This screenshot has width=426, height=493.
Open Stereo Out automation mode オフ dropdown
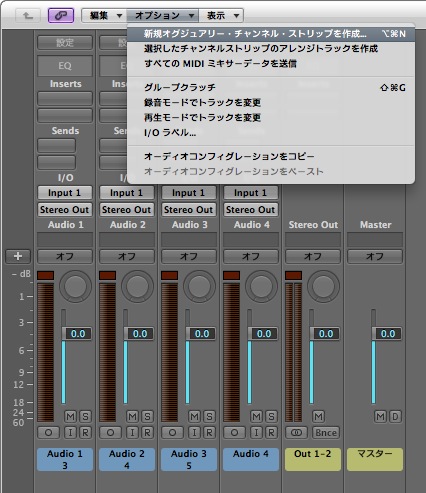[313, 256]
